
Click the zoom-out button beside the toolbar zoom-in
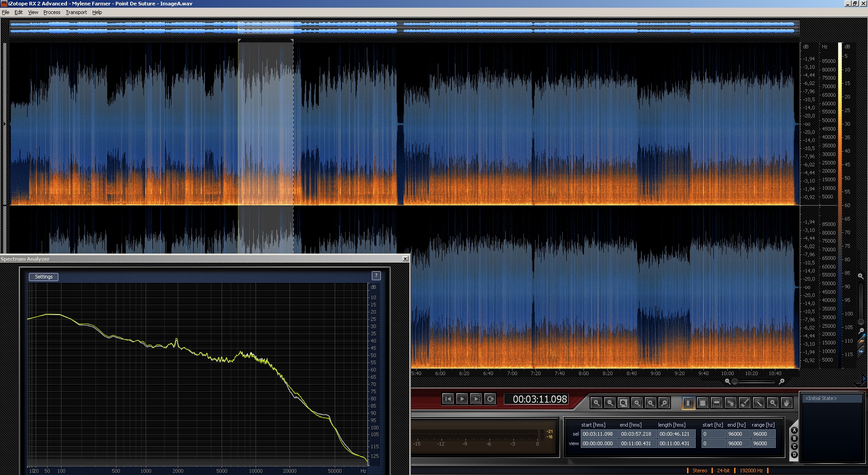(x=610, y=403)
